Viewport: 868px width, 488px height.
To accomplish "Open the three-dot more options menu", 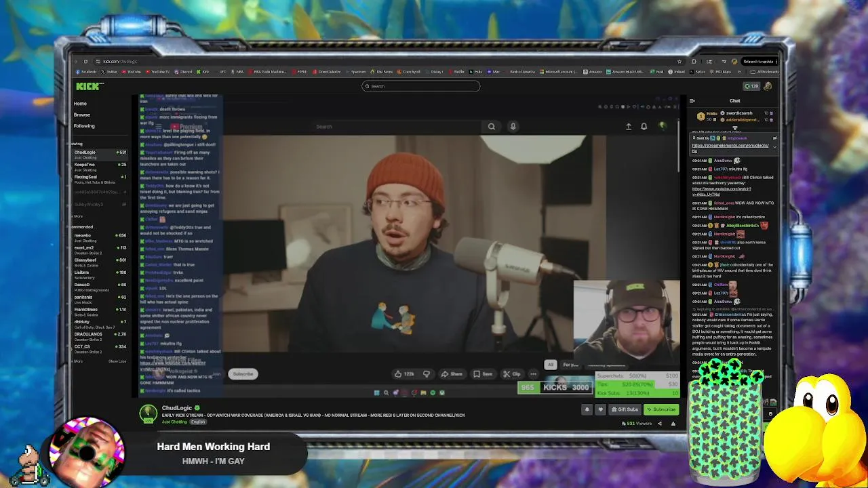I will pyautogui.click(x=534, y=373).
